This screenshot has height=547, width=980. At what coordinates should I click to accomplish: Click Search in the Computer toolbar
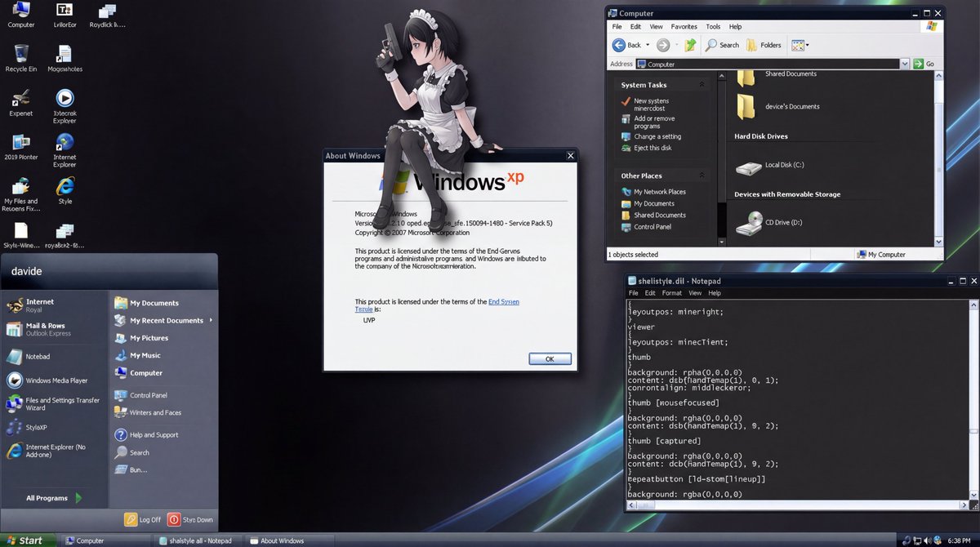click(x=722, y=45)
